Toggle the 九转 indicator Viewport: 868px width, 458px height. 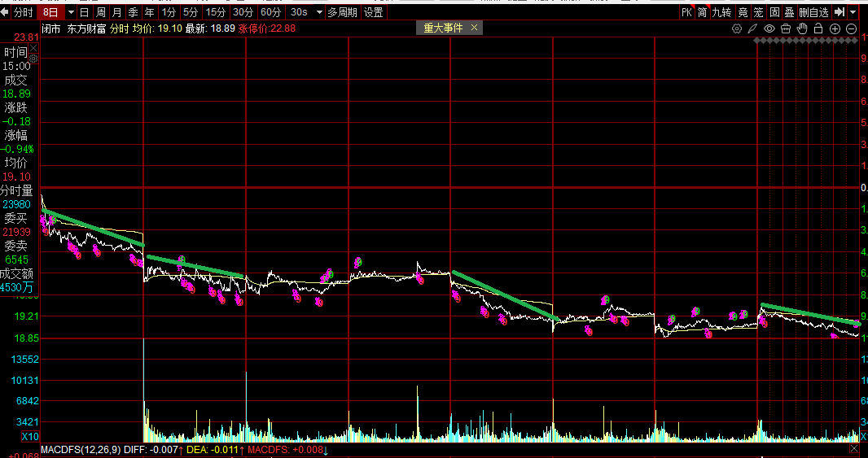click(x=722, y=12)
